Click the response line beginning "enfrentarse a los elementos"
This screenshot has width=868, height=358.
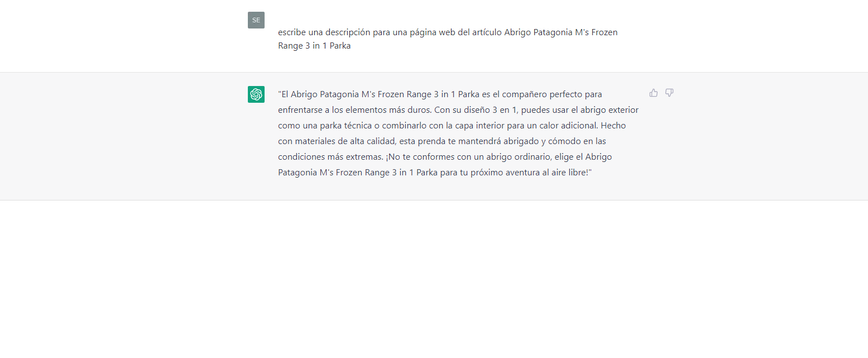[458, 109]
